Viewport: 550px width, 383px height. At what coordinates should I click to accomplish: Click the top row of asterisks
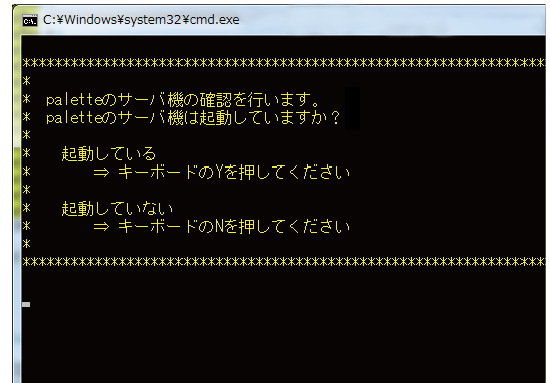(283, 63)
